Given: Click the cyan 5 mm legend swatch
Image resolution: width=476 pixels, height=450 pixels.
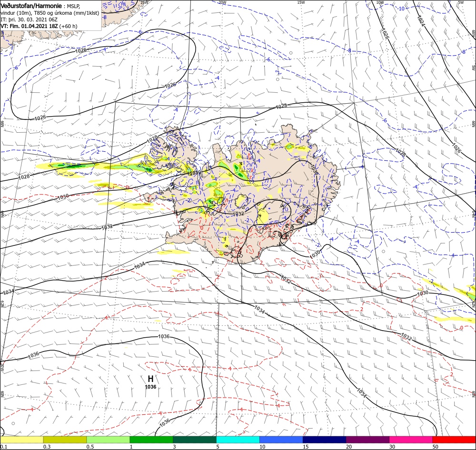Looking at the screenshot, I should (238, 440).
